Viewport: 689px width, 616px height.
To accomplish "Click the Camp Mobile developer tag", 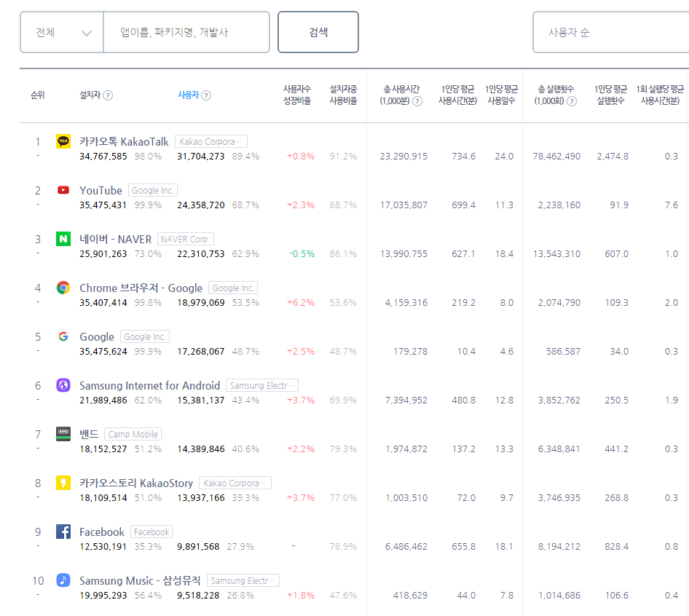I will (x=133, y=434).
